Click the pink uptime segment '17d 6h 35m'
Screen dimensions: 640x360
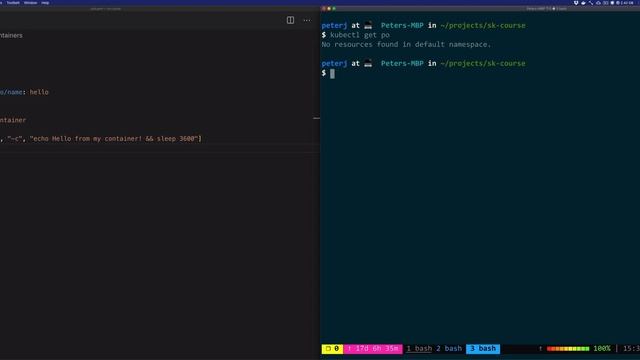tap(373, 349)
